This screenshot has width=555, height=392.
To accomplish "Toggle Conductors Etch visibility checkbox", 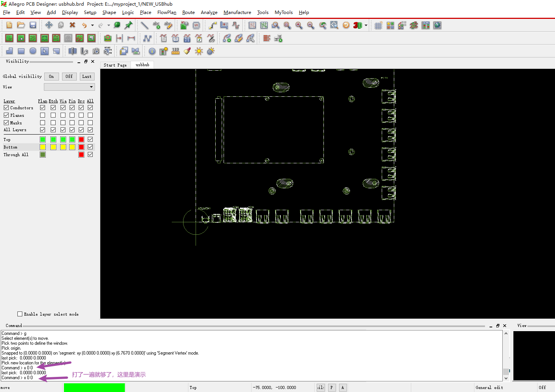I will [53, 108].
